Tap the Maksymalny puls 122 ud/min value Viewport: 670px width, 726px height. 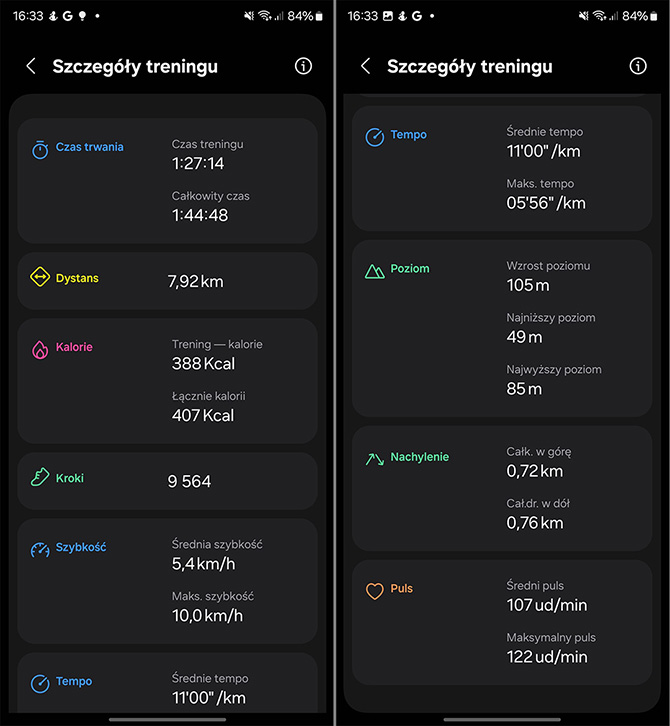[x=547, y=657]
